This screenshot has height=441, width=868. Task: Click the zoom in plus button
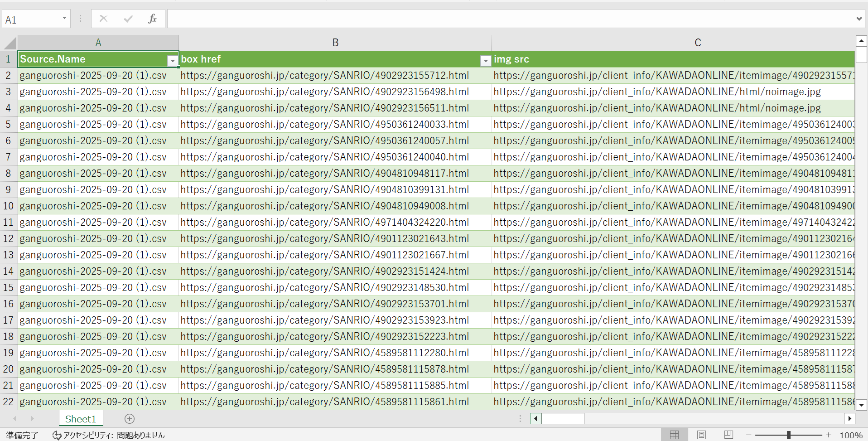[x=828, y=435]
